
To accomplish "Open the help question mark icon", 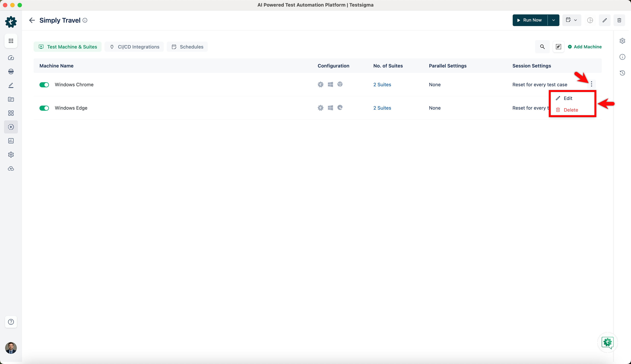I will point(11,322).
